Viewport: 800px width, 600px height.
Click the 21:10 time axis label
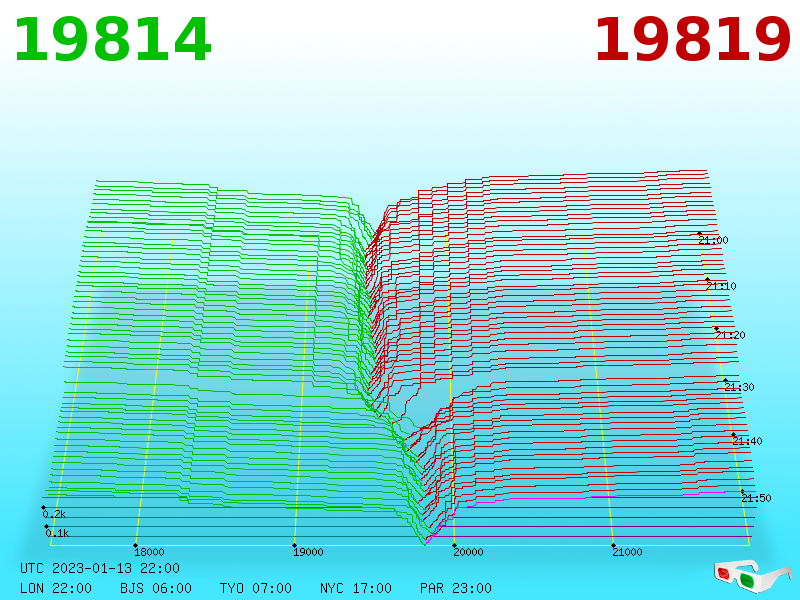click(x=721, y=286)
